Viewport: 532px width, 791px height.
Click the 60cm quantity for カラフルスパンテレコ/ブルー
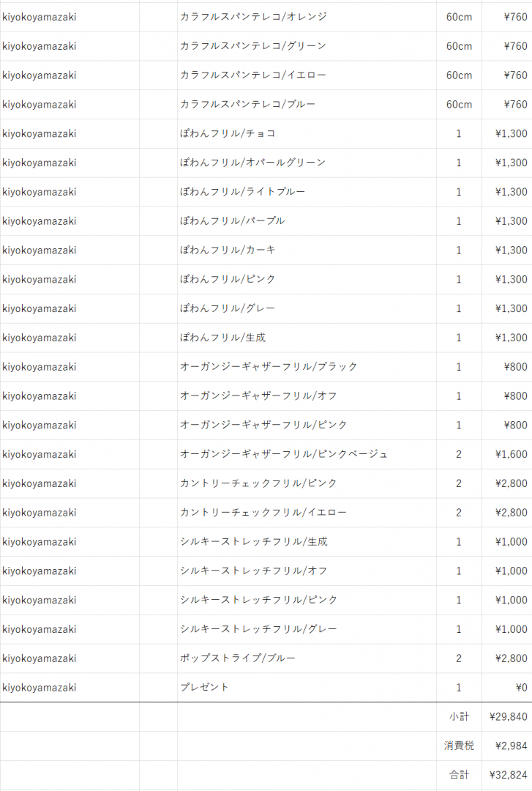[459, 105]
